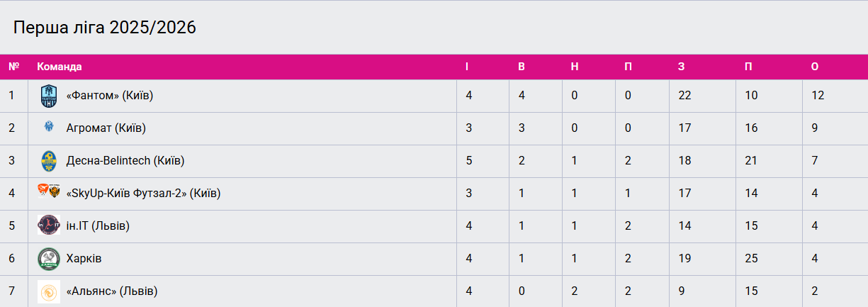Click the № column header
The image size is (868, 307).
coord(13,67)
